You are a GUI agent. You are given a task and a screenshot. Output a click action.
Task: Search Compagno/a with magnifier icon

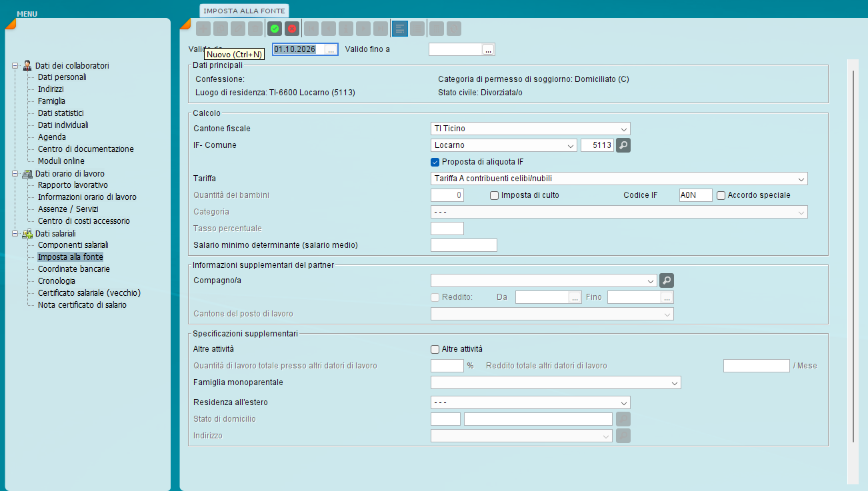[x=667, y=281]
